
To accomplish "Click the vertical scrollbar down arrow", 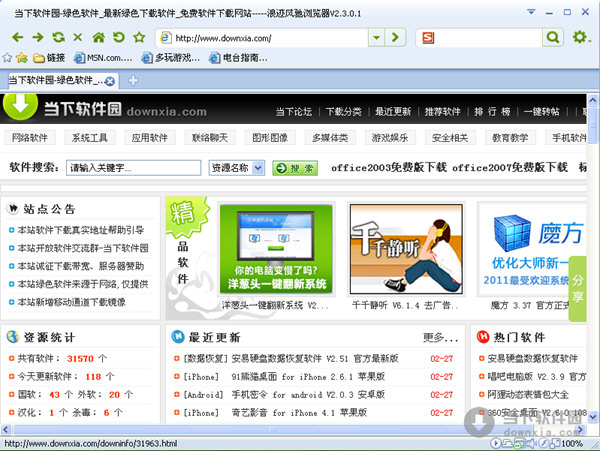I will pyautogui.click(x=593, y=416).
